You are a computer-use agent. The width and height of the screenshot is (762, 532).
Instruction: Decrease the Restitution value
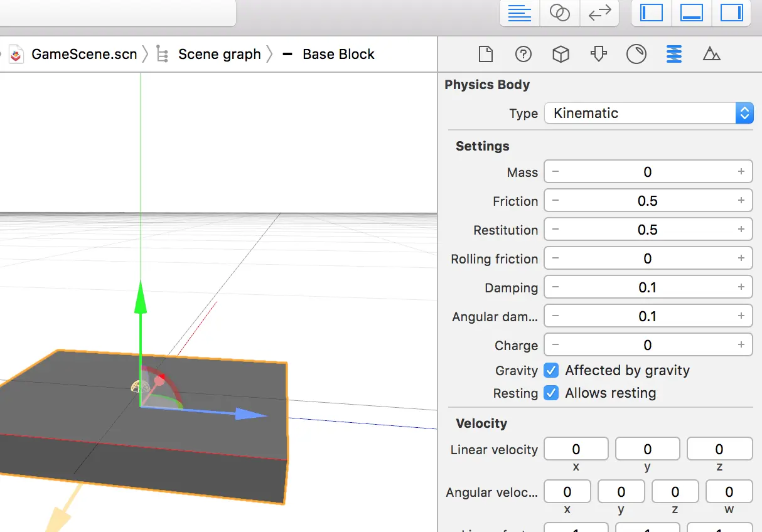click(x=555, y=229)
